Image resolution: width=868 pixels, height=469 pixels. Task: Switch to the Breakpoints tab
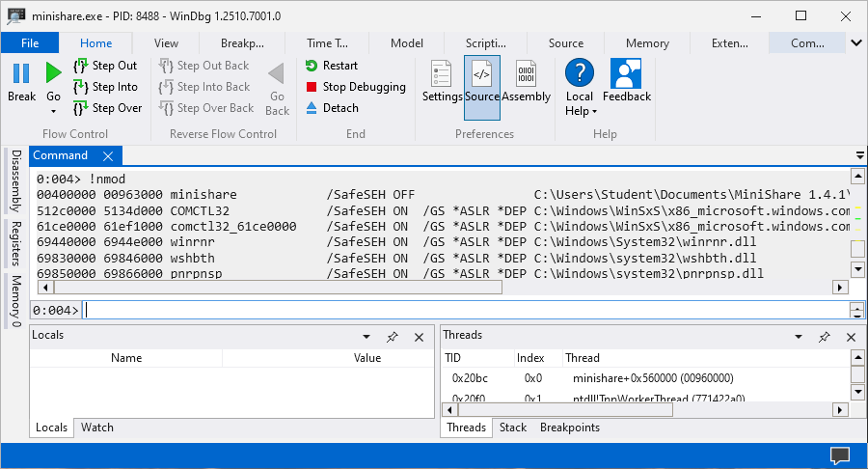point(569,428)
